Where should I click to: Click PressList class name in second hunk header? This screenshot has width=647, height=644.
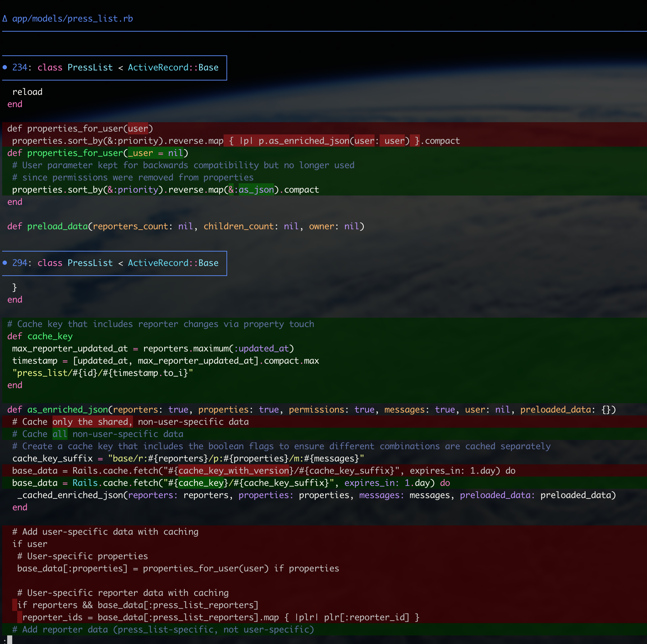coord(90,263)
